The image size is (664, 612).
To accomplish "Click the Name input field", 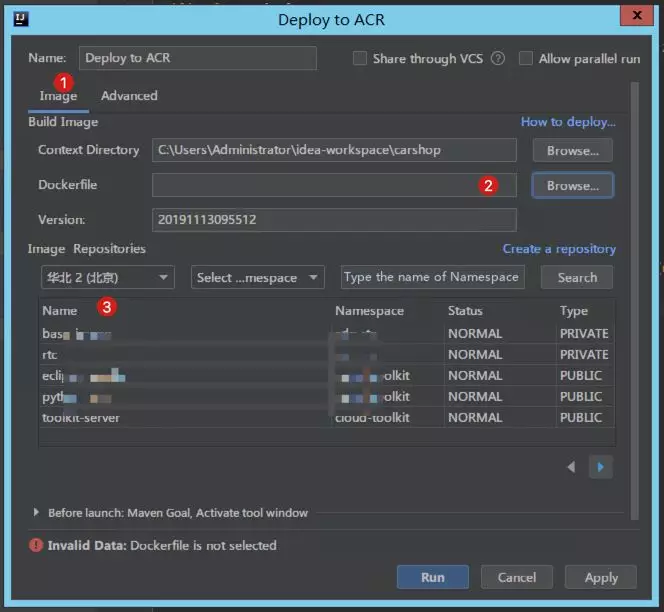I will click(x=198, y=58).
